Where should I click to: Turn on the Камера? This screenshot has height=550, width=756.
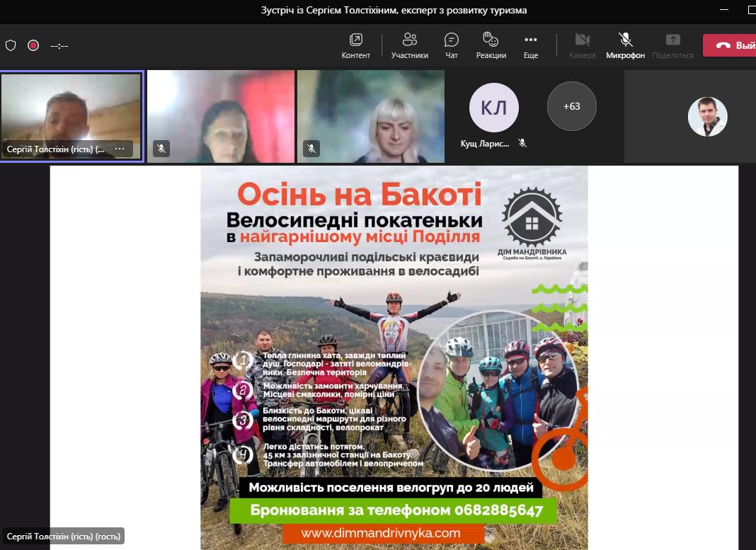tap(582, 45)
